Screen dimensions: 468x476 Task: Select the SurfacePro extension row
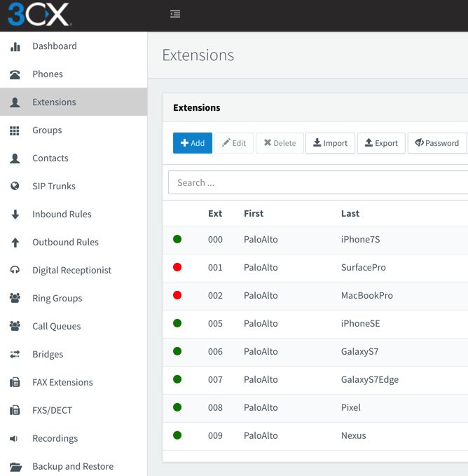pyautogui.click(x=315, y=268)
